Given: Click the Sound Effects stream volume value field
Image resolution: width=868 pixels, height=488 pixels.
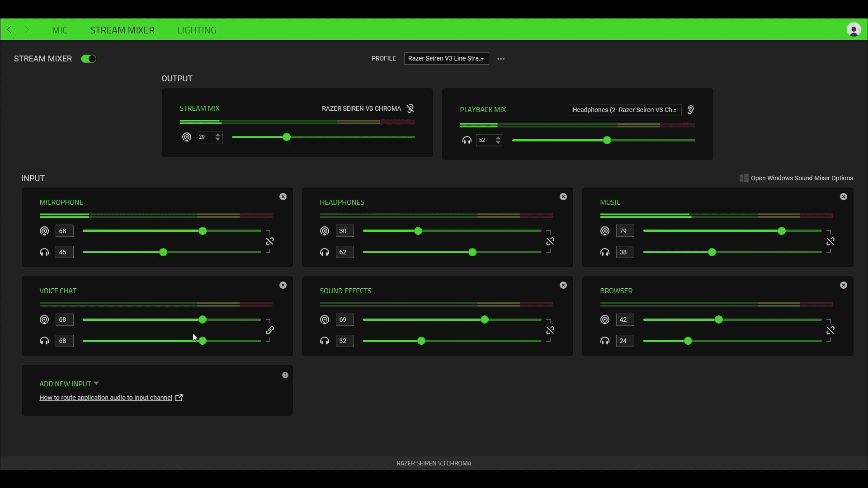Looking at the screenshot, I should click(344, 319).
